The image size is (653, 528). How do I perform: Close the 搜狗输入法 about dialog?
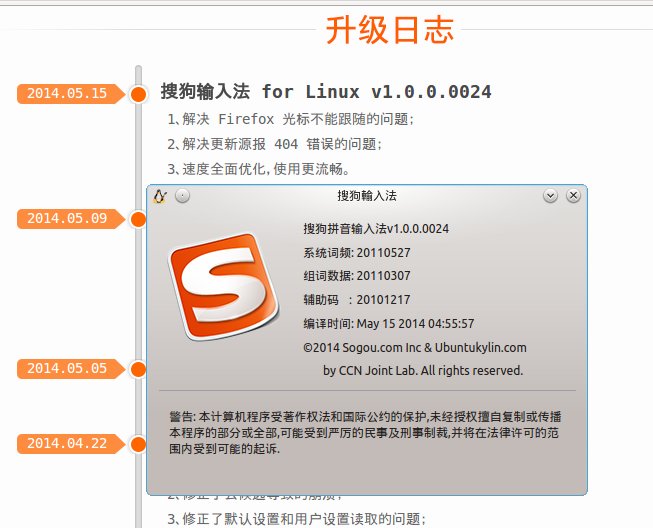tap(573, 195)
